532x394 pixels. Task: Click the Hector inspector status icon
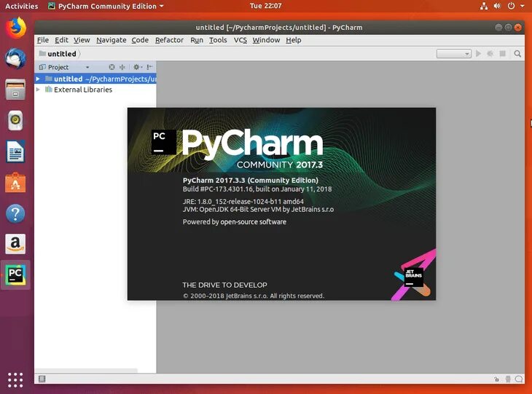coord(507,379)
